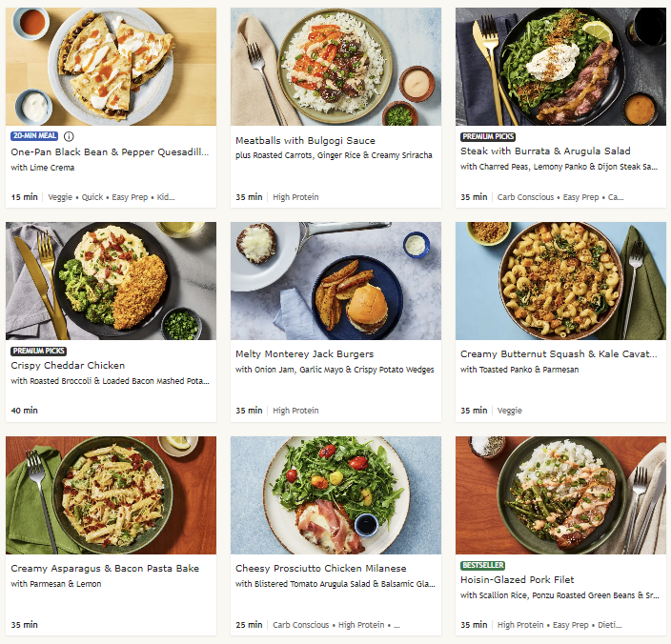
Task: Click the Premium Picks badge on the steak card
Action: pyautogui.click(x=488, y=136)
